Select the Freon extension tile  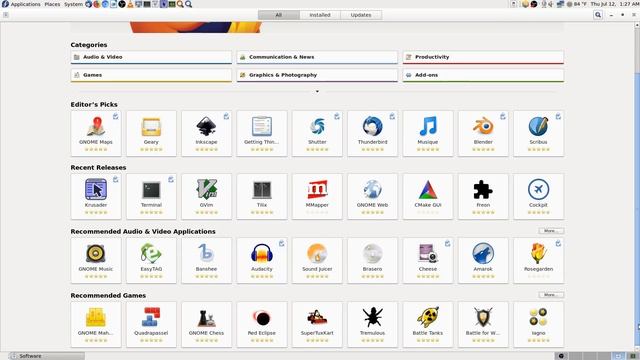(x=483, y=196)
